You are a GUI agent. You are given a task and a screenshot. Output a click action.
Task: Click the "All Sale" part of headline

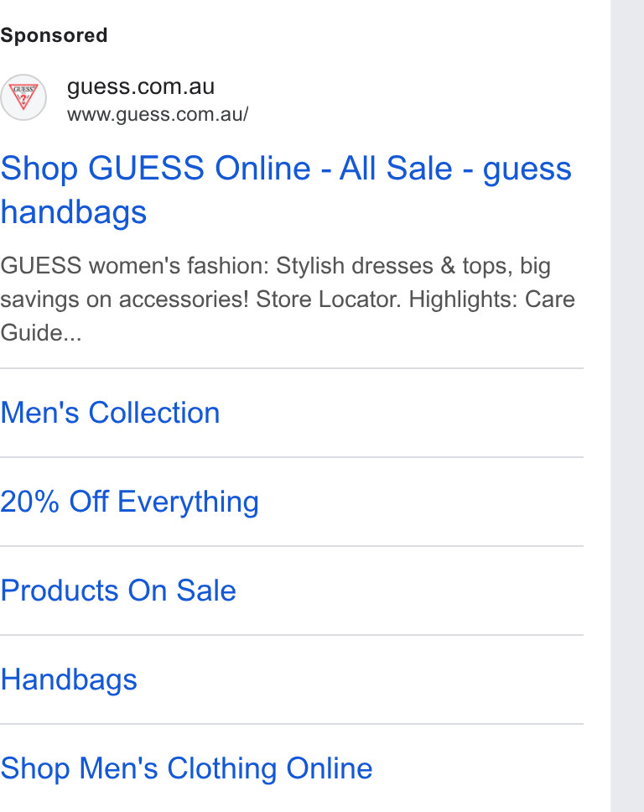point(396,169)
